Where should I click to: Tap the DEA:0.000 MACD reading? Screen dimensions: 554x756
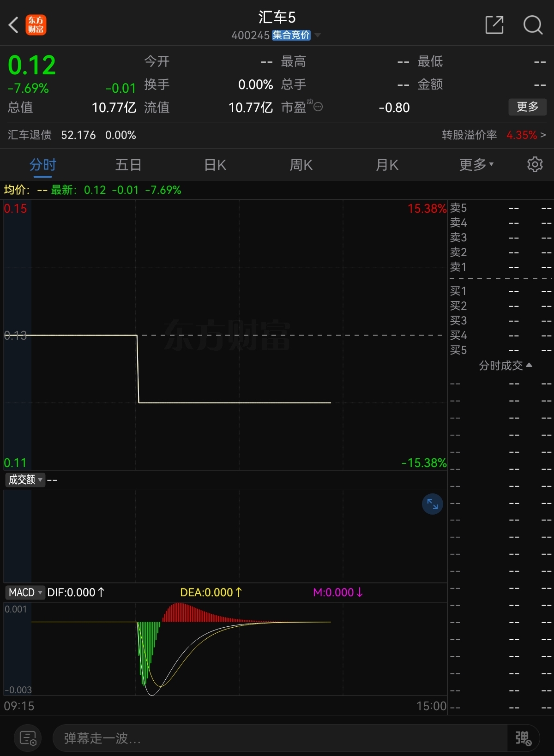point(211,592)
